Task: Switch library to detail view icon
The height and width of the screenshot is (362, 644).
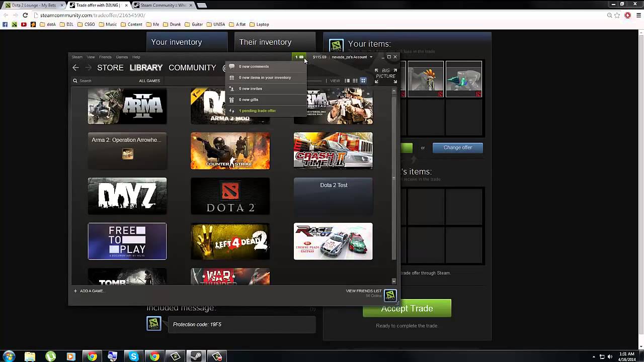Action: click(x=347, y=80)
